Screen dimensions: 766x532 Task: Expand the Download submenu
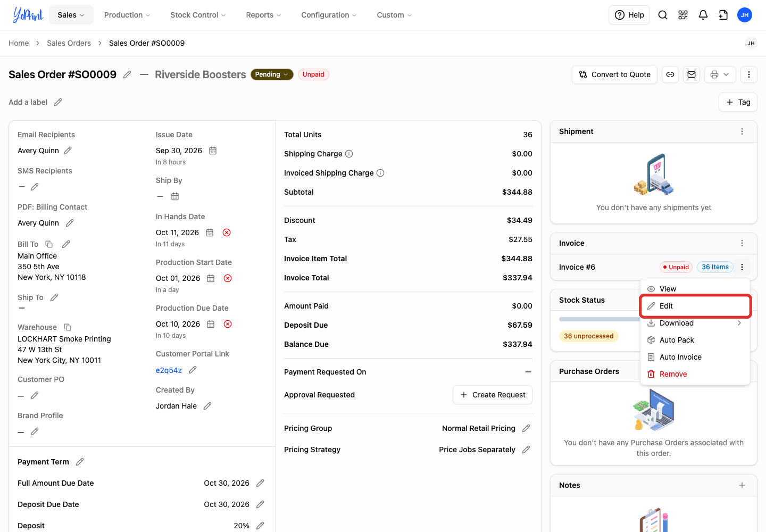[x=695, y=323]
